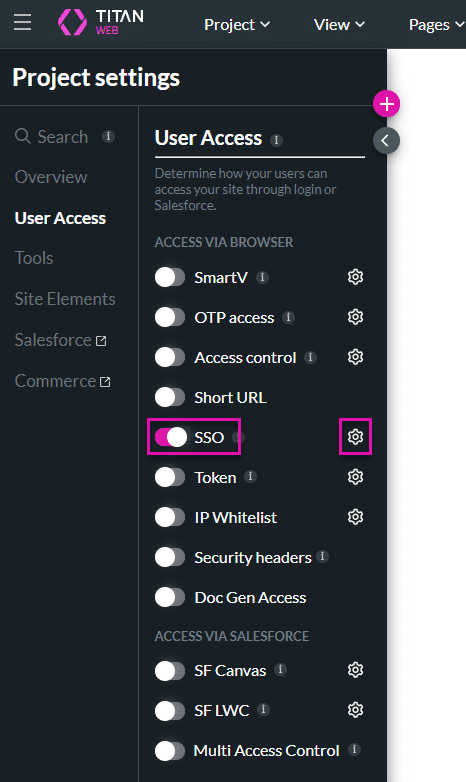This screenshot has height=782, width=466.
Task: Open the Project dropdown menu
Action: click(237, 24)
